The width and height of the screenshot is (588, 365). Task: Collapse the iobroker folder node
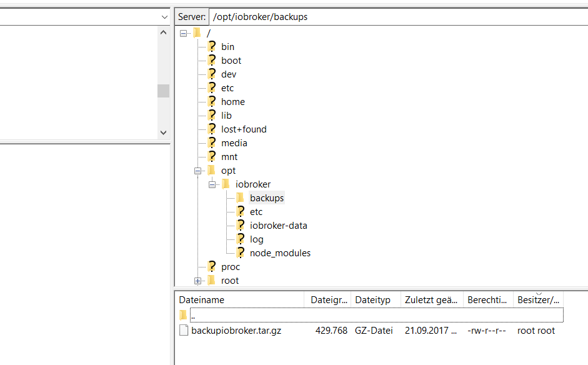click(212, 184)
